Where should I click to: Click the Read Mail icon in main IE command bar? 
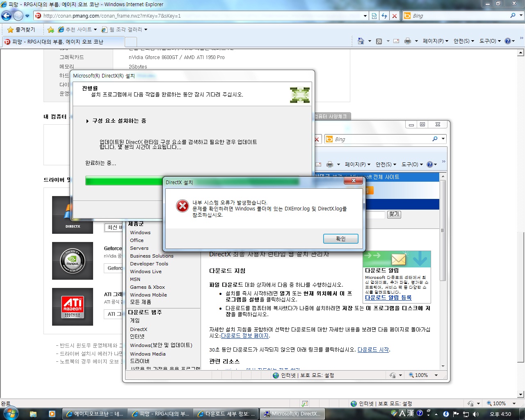[396, 41]
